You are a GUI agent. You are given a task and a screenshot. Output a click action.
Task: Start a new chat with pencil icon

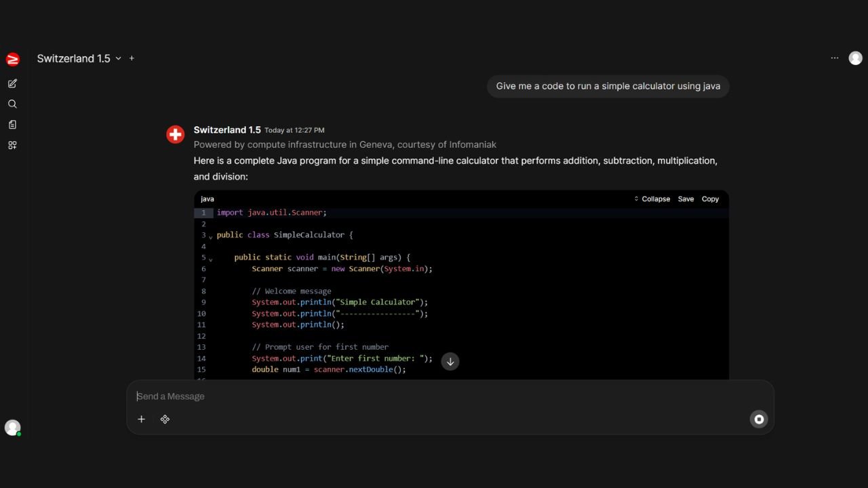[x=12, y=83]
